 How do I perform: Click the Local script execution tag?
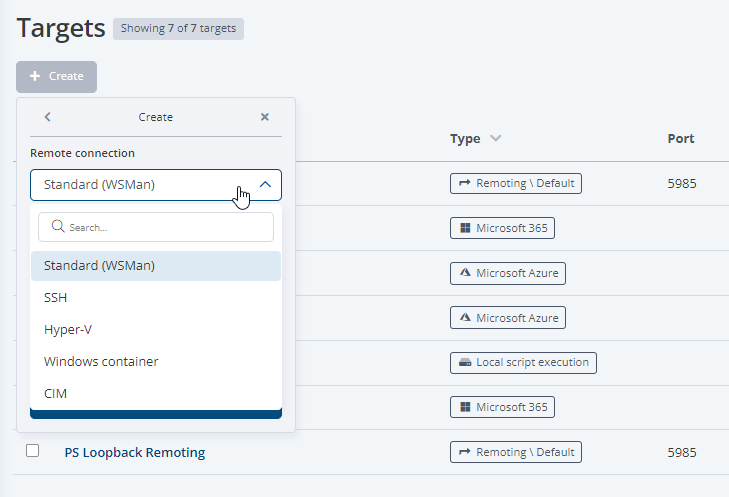[x=523, y=363]
